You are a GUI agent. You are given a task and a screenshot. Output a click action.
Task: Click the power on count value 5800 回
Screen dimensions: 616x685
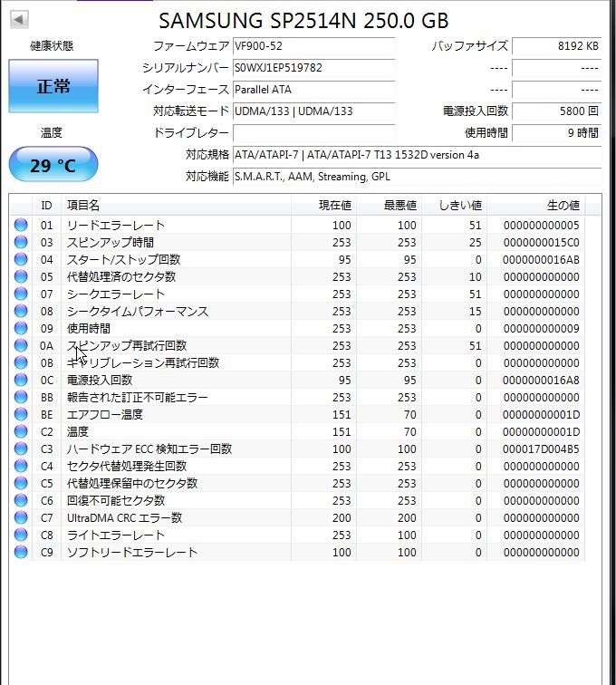556,111
